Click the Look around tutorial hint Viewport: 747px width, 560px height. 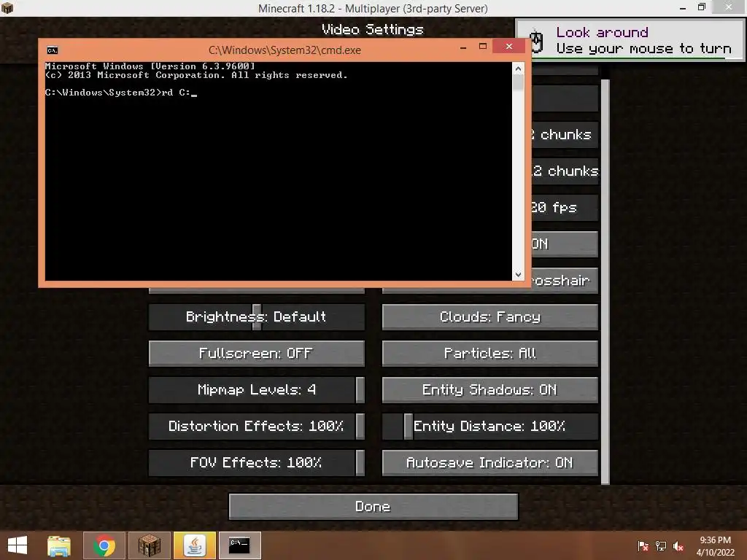click(x=630, y=40)
